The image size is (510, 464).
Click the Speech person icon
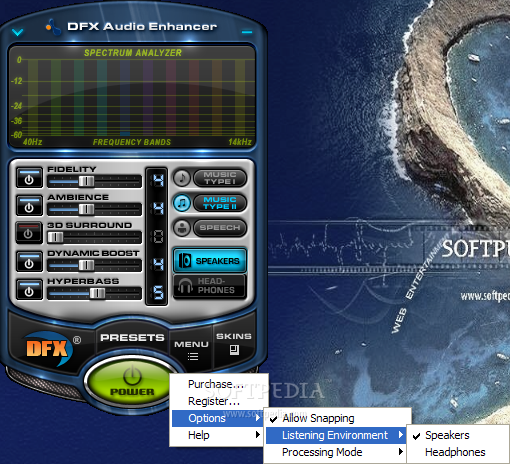pyautogui.click(x=182, y=228)
